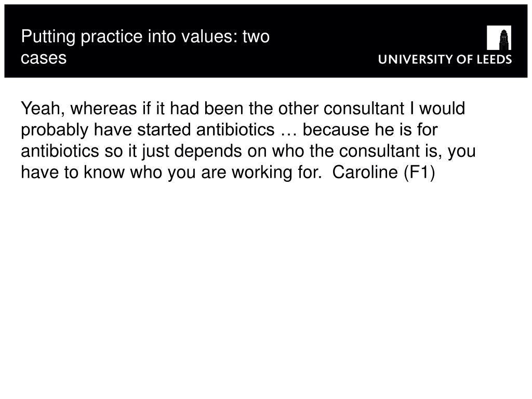Click the words have to know
The width and height of the screenshot is (532, 399).
(73, 172)
